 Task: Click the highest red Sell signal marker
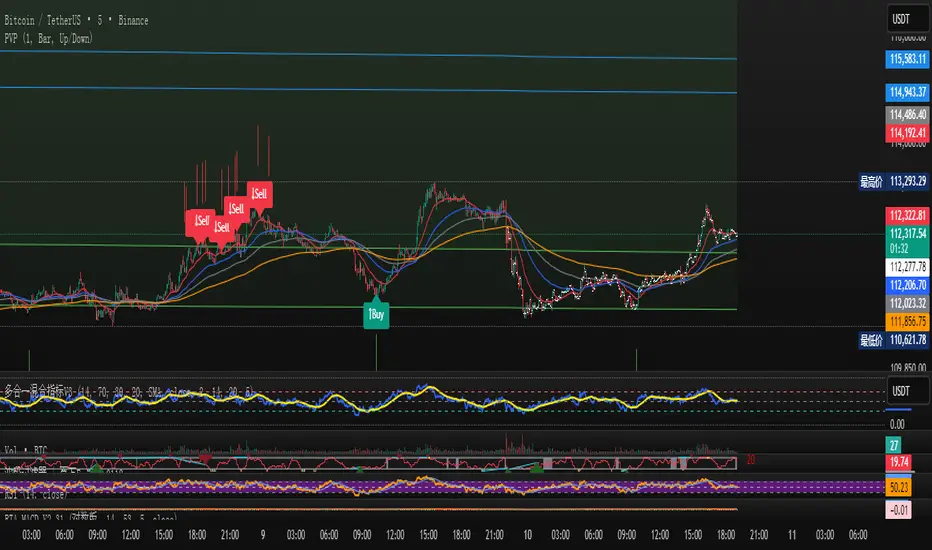[x=260, y=194]
